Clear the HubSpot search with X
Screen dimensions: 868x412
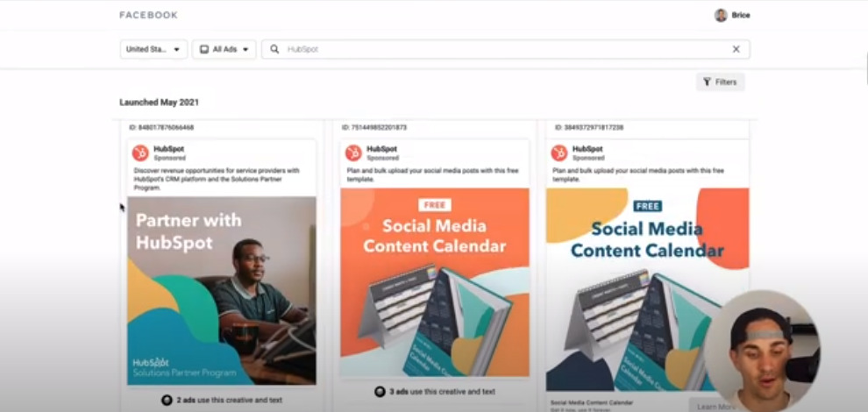(736, 49)
